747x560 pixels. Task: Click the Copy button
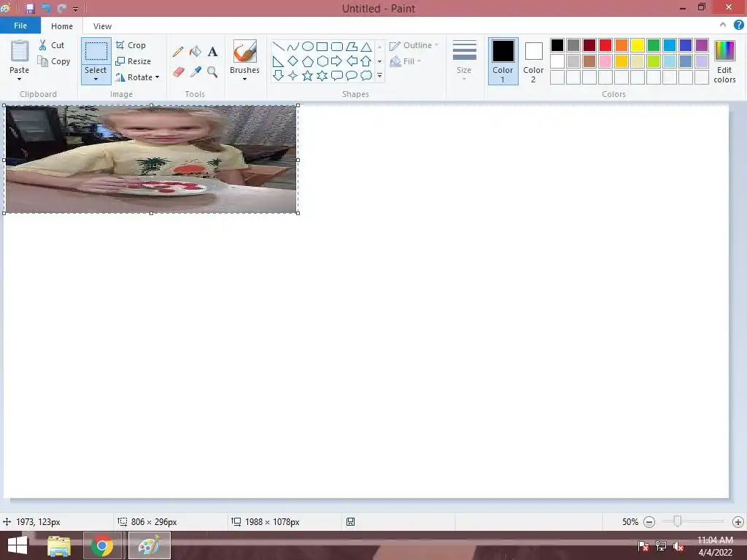pos(54,61)
